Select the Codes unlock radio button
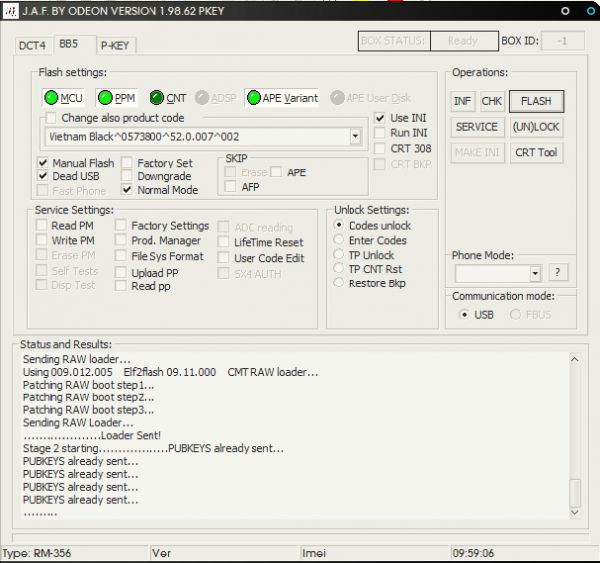 (x=339, y=225)
